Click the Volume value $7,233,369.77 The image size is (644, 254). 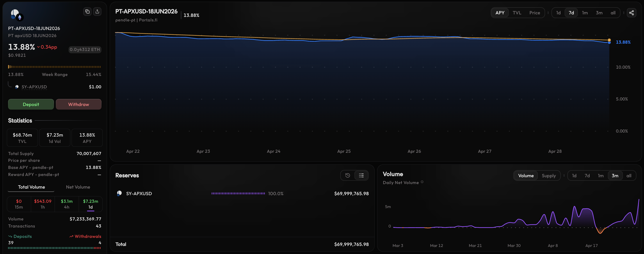tap(85, 219)
